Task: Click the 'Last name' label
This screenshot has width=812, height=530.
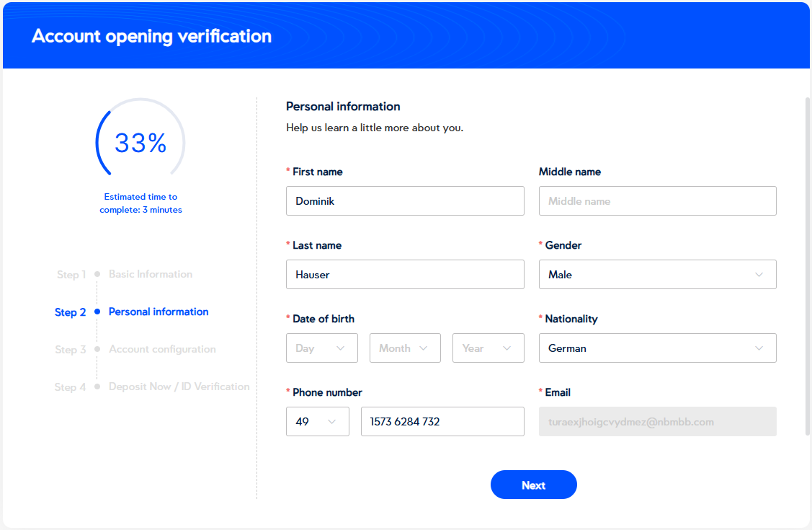Action: (x=317, y=245)
